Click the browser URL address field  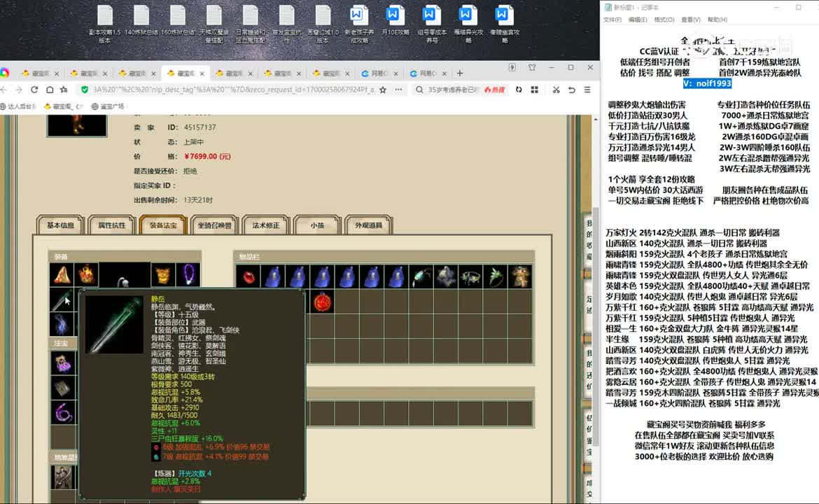233,90
